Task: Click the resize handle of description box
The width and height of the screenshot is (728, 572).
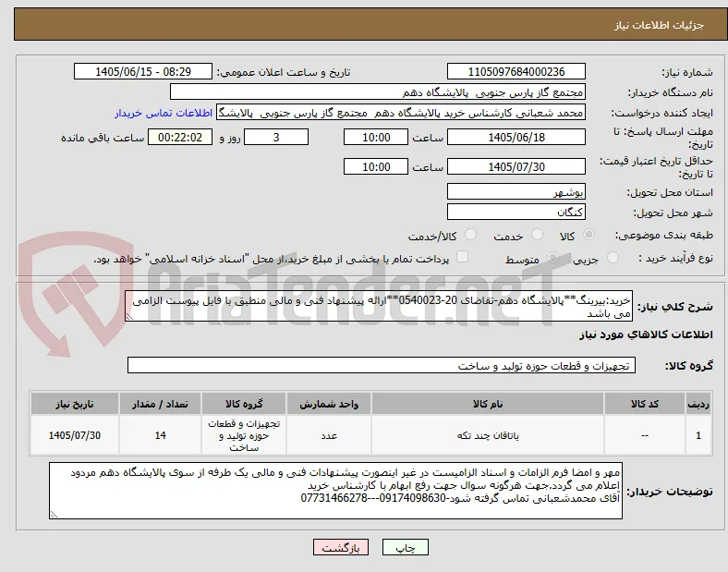Action: tap(129, 317)
